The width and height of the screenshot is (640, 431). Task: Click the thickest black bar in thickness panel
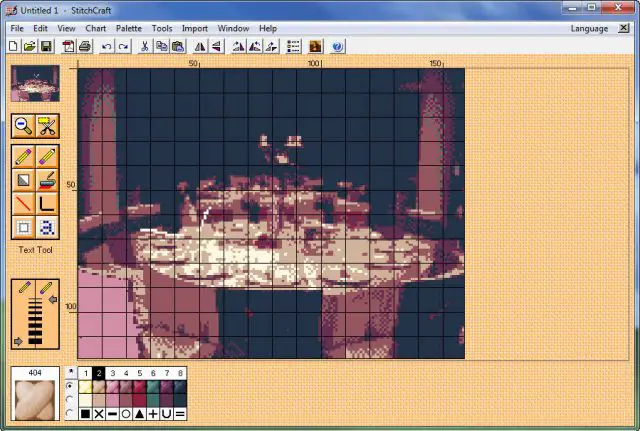click(35, 341)
